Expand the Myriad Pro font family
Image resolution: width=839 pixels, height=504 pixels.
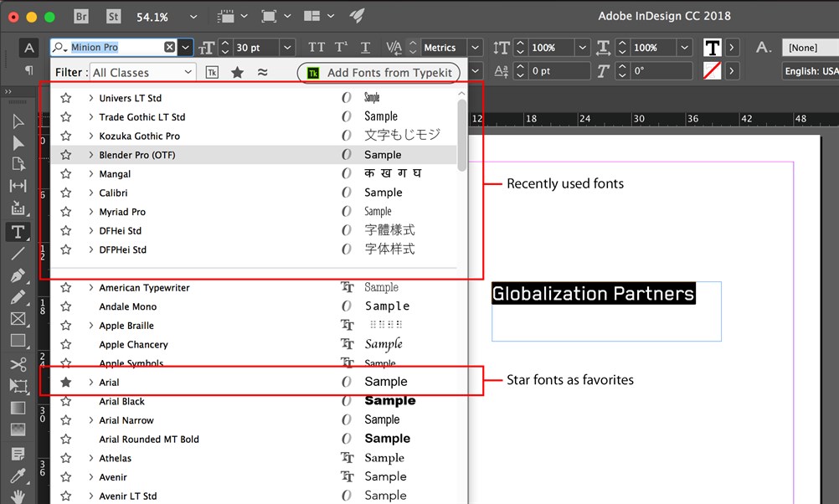pos(90,211)
